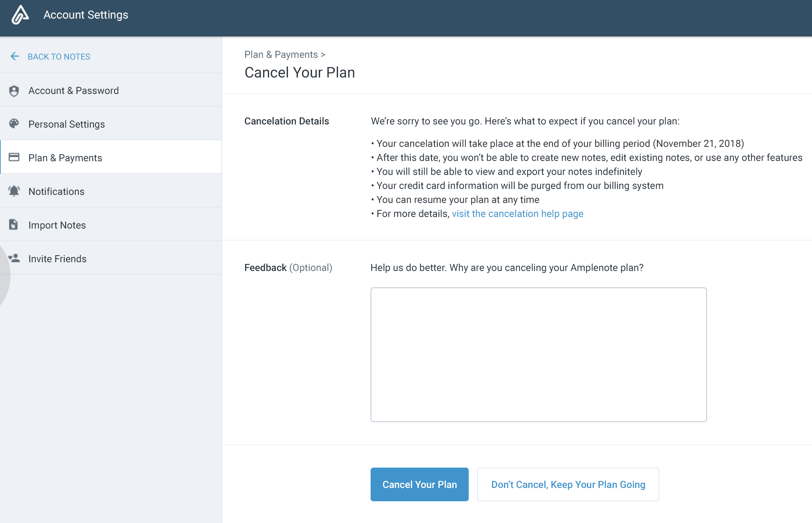This screenshot has height=523, width=812.
Task: Click the back arrow icon
Action: (15, 56)
